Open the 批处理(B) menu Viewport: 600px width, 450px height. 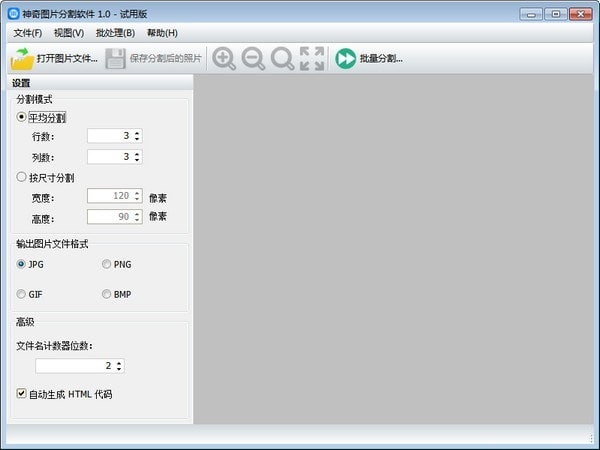click(115, 33)
